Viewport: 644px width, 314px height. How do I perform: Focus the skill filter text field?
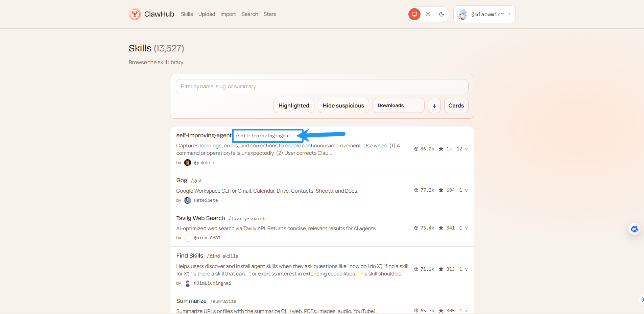pos(322,87)
